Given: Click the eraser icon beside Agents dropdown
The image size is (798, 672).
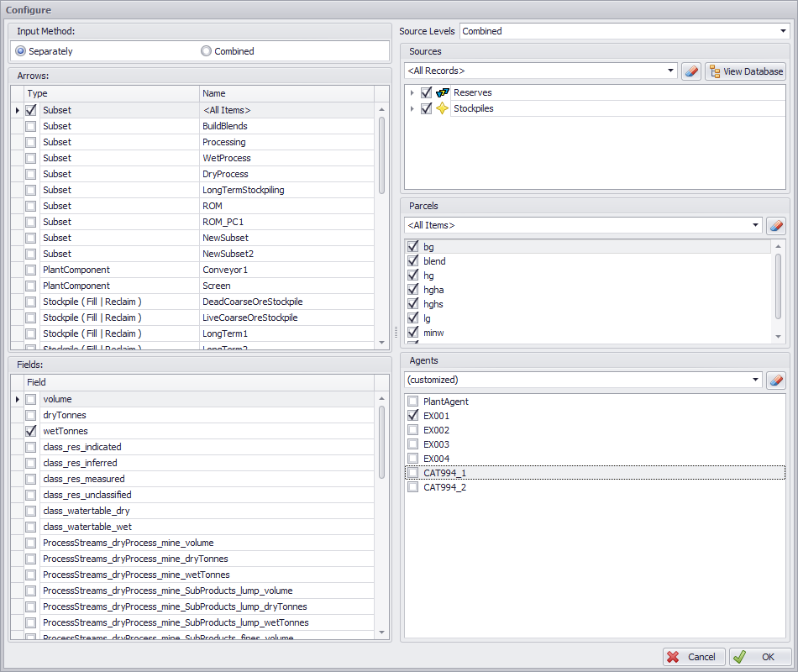Looking at the screenshot, I should [776, 380].
